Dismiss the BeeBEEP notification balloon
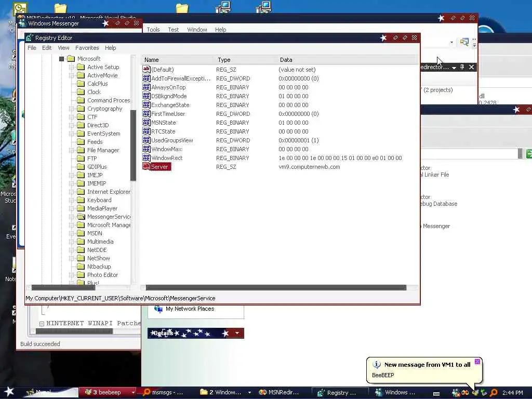Screen dimensions: 532x399 point(477,362)
